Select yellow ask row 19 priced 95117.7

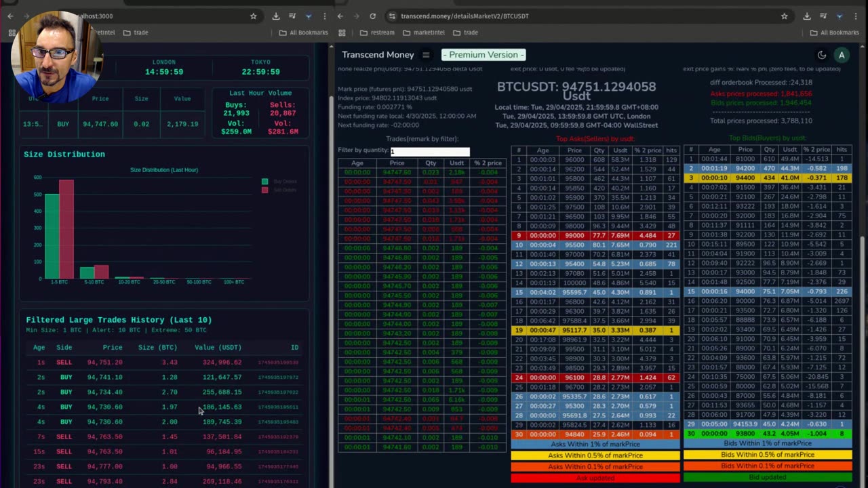tap(595, 330)
